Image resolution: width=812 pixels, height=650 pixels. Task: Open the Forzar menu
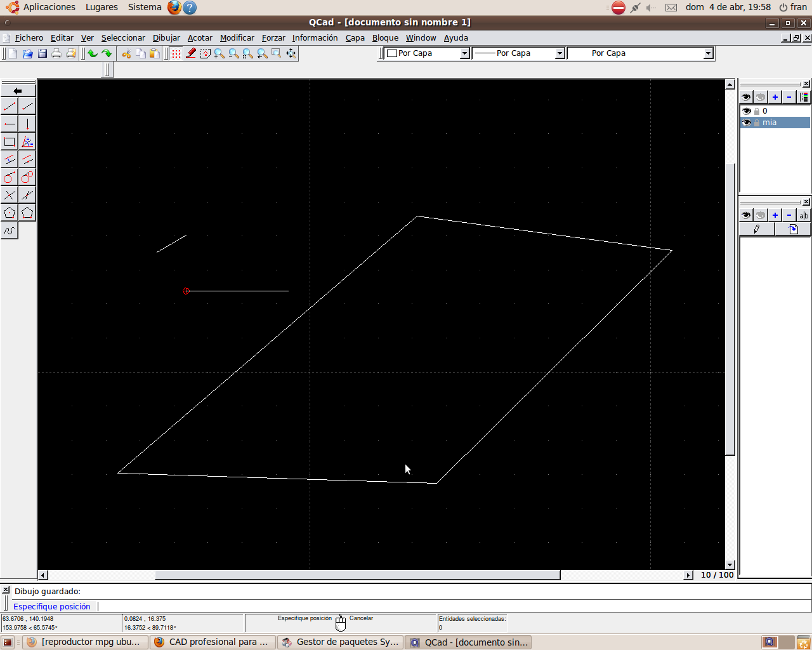click(273, 38)
